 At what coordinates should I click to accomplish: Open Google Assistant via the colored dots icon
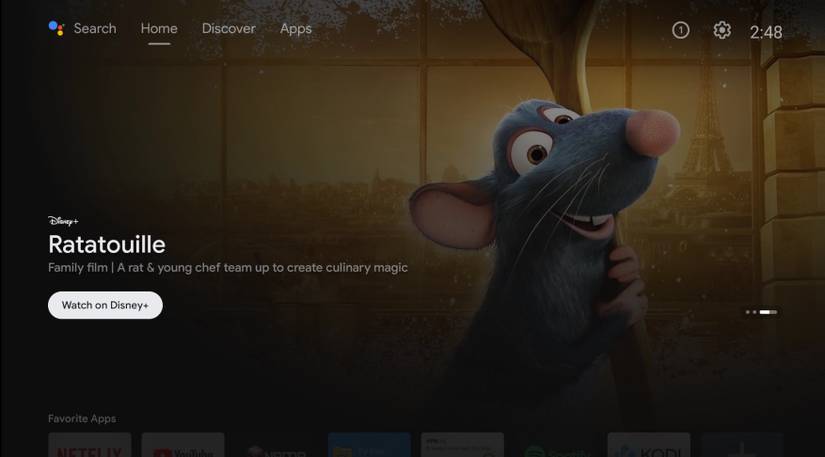(56, 28)
